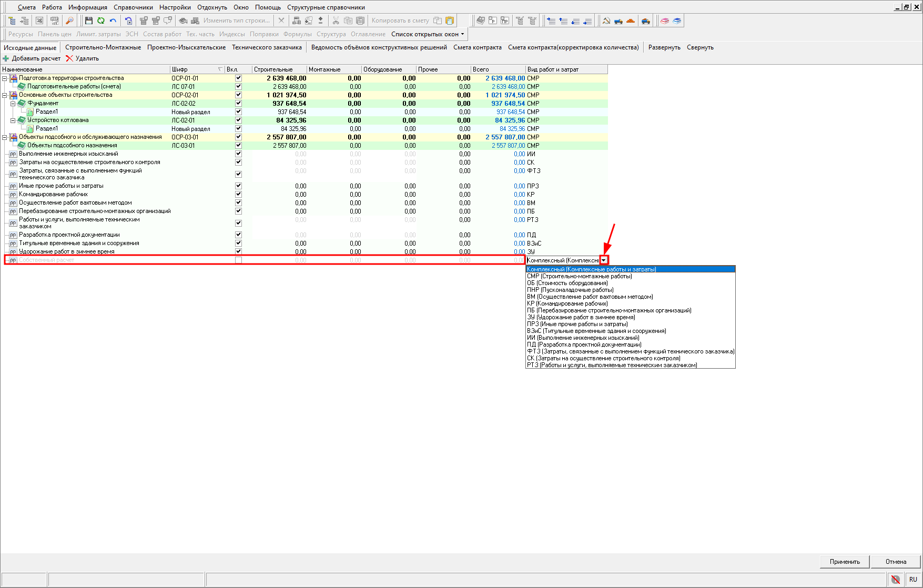Click the PDF export icon
The height and width of the screenshot is (588, 923).
[54, 21]
